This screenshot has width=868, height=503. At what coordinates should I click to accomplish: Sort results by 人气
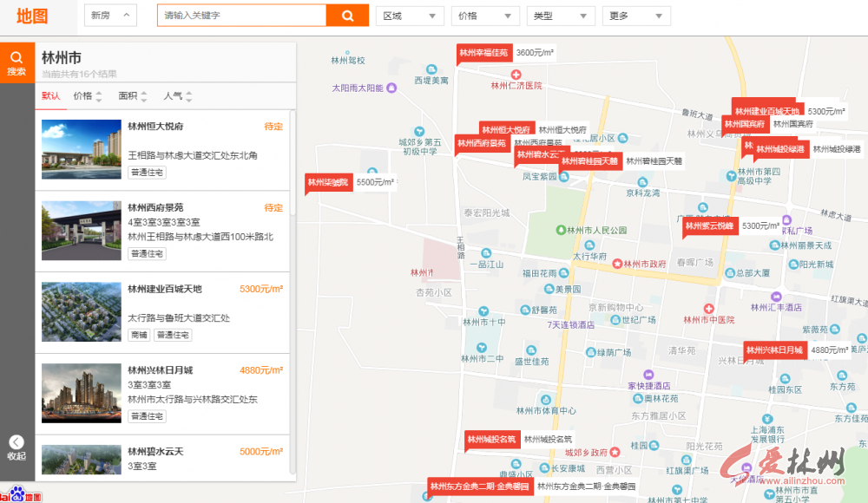tap(177, 95)
